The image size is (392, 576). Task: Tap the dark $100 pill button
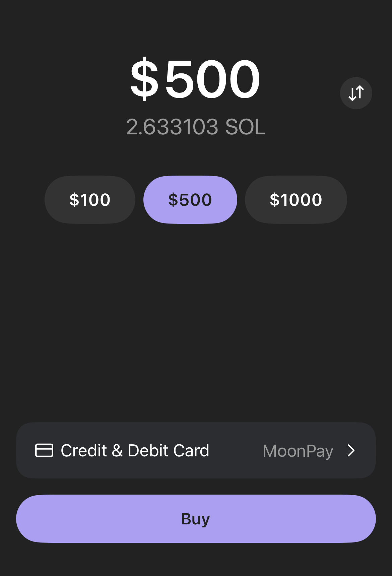[90, 200]
